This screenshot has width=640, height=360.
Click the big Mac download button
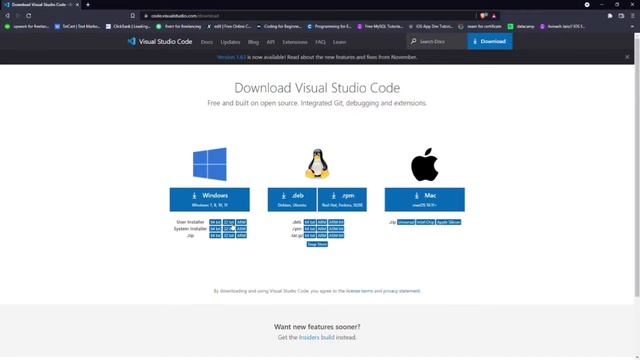click(424, 200)
